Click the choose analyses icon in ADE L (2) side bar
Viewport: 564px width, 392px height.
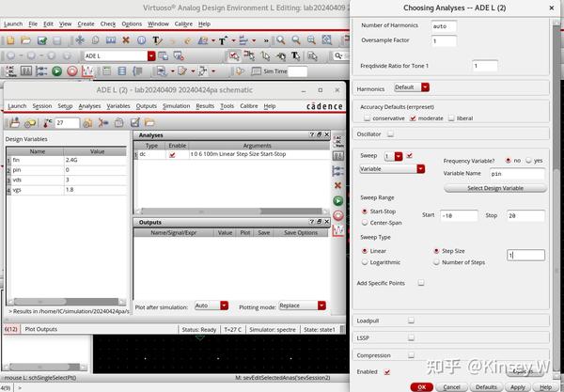[337, 142]
